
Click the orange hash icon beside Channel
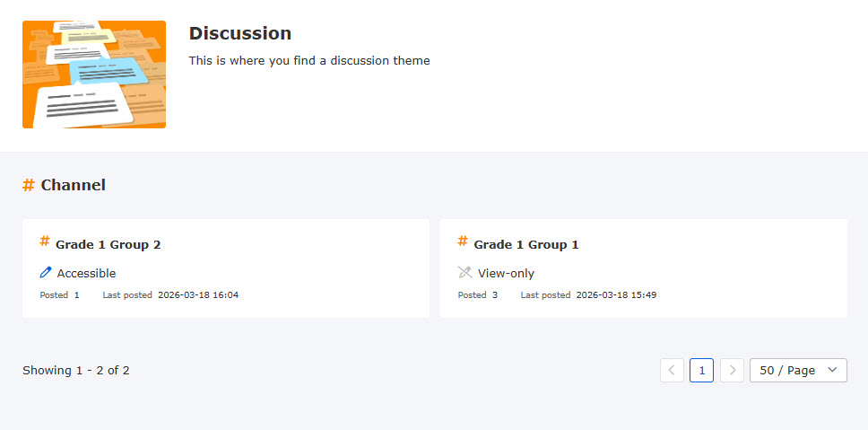click(29, 185)
